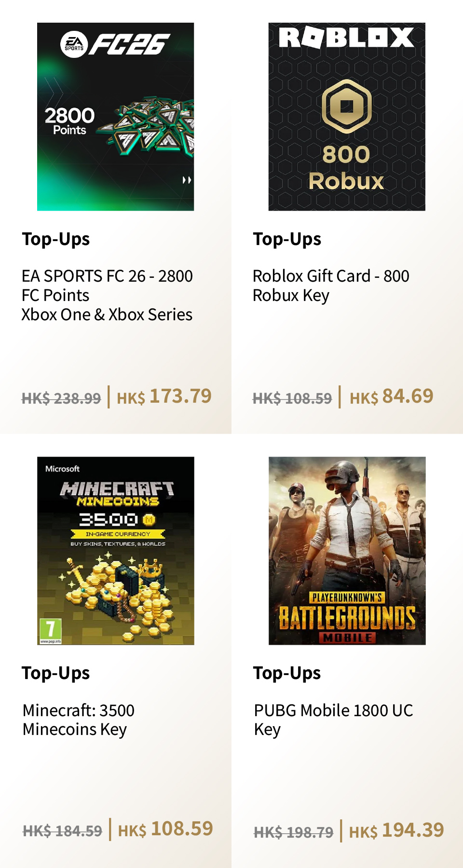Screen dimensions: 463x868
Task: Open the Minecraft 3500 Minecoins cover image
Action: click(116, 551)
